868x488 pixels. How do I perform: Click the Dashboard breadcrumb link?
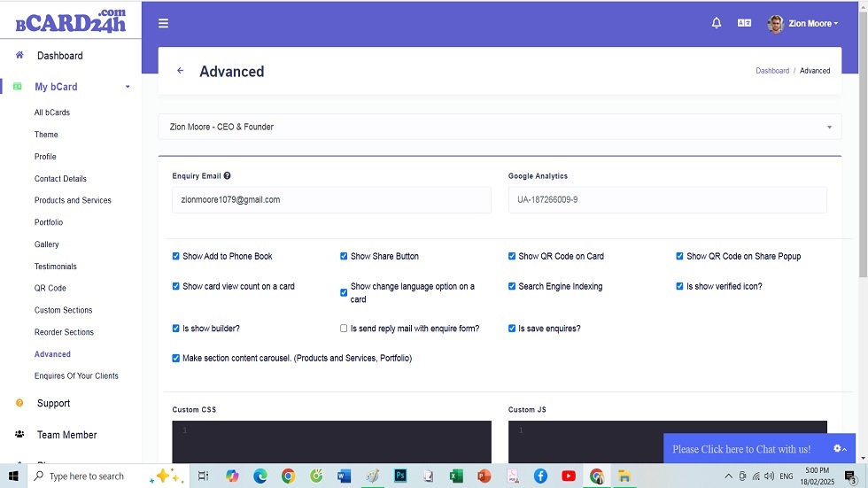click(771, 71)
